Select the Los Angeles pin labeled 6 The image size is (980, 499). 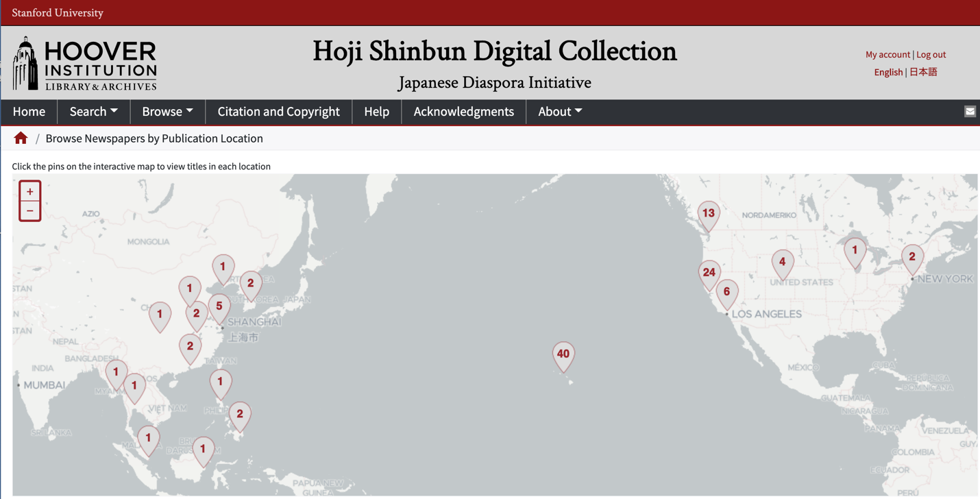727,293
